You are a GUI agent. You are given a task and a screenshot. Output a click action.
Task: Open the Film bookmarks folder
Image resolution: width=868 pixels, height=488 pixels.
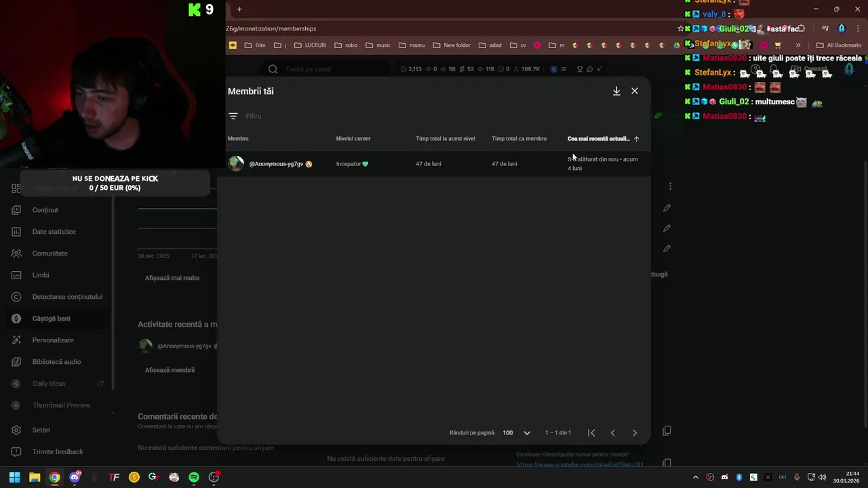(x=254, y=45)
